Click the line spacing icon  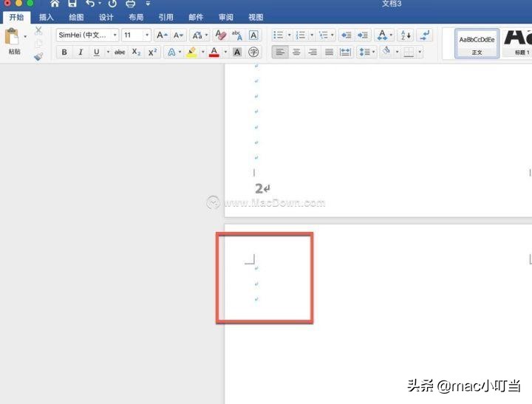[x=364, y=52]
